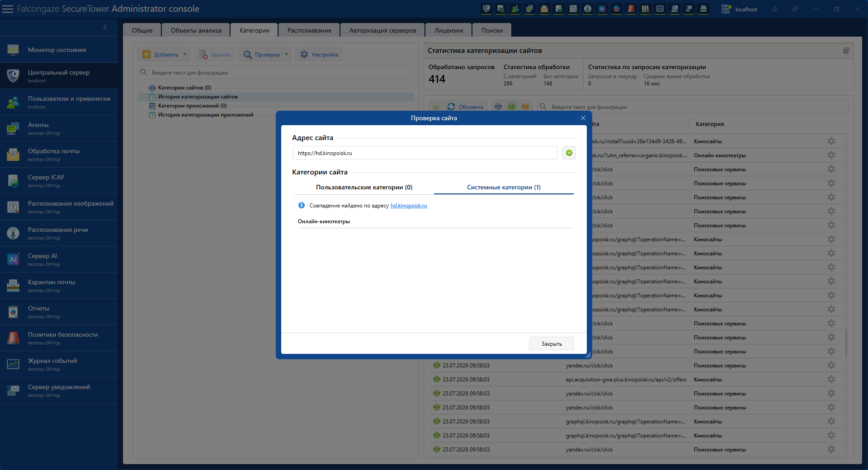Follow the hd.kinopoisk.ru link
Screen dimensions: 868x470
point(409,206)
